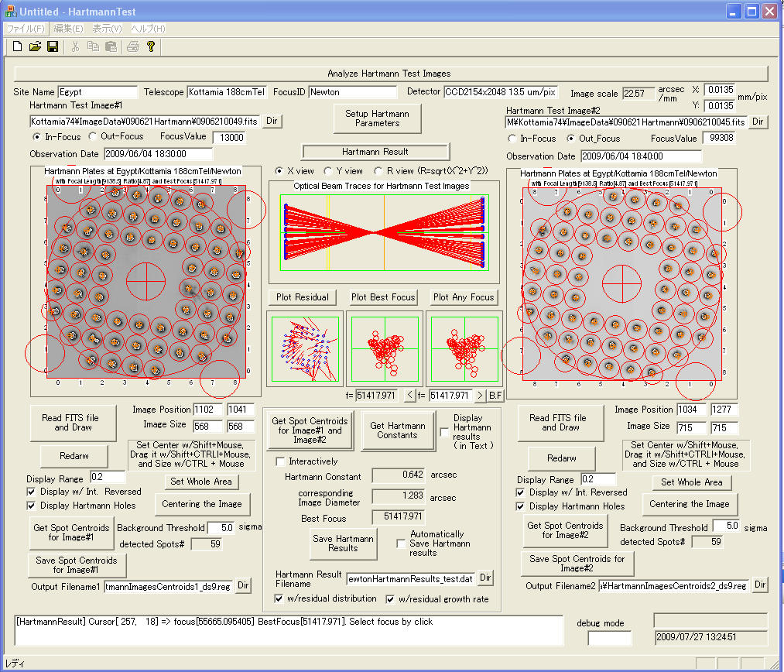The image size is (784, 672).
Task: Click the Copy toolbar icon
Action: [93, 46]
